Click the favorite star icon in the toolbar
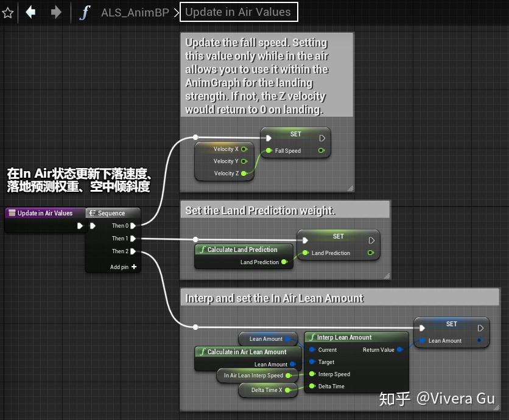 pos(9,12)
